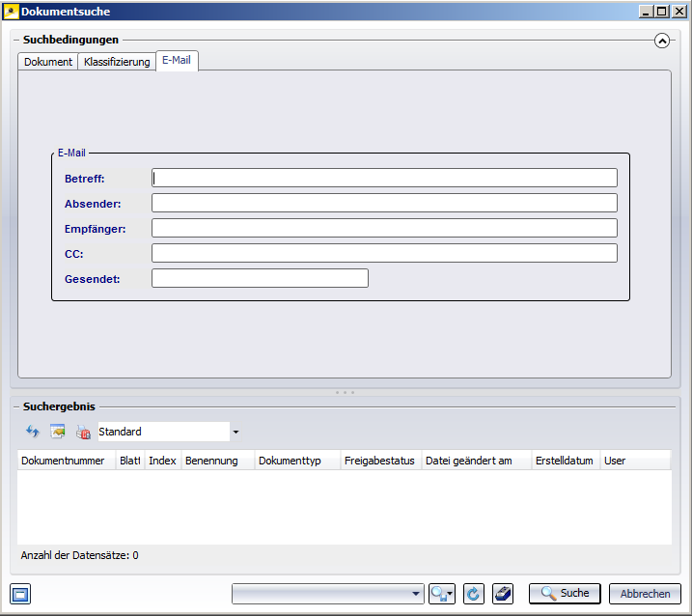Collapse the Suchbedingungen section chevron
Image resolution: width=692 pixels, height=616 pixels.
point(661,41)
